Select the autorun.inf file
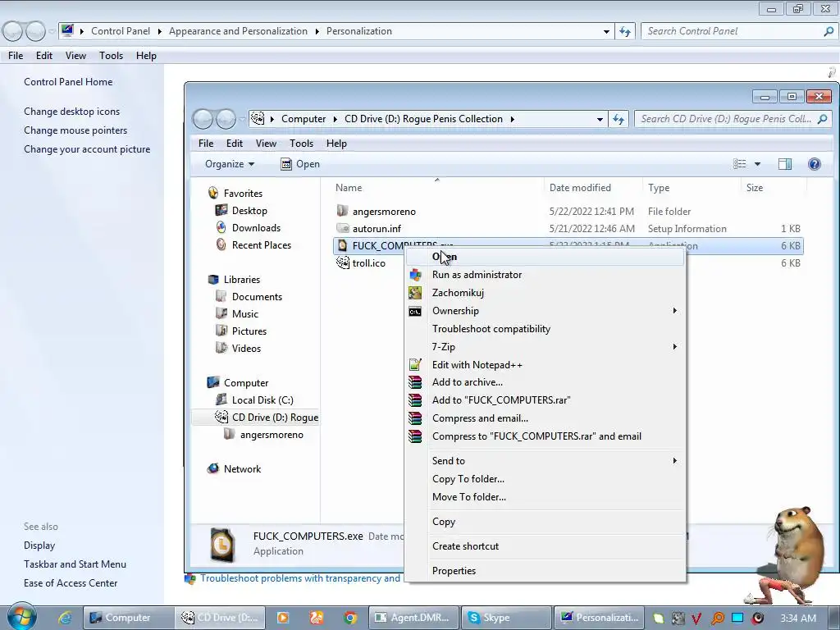The width and height of the screenshot is (840, 630). 376,229
